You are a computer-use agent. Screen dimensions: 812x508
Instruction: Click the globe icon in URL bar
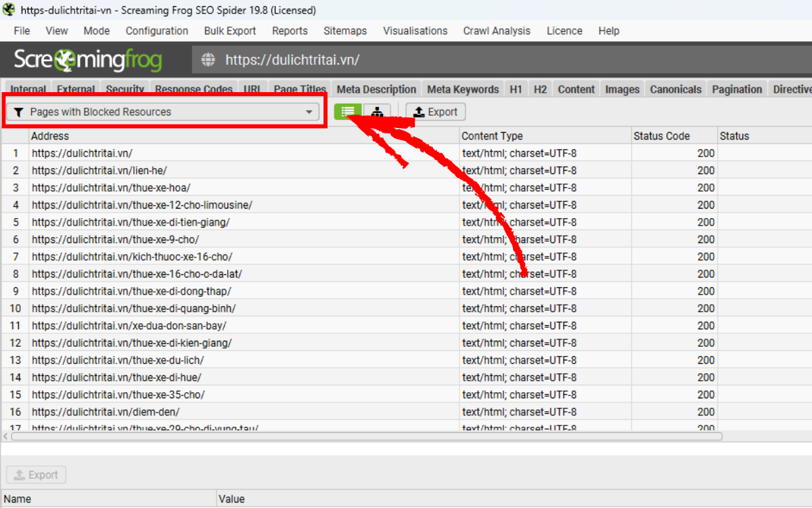pos(208,60)
